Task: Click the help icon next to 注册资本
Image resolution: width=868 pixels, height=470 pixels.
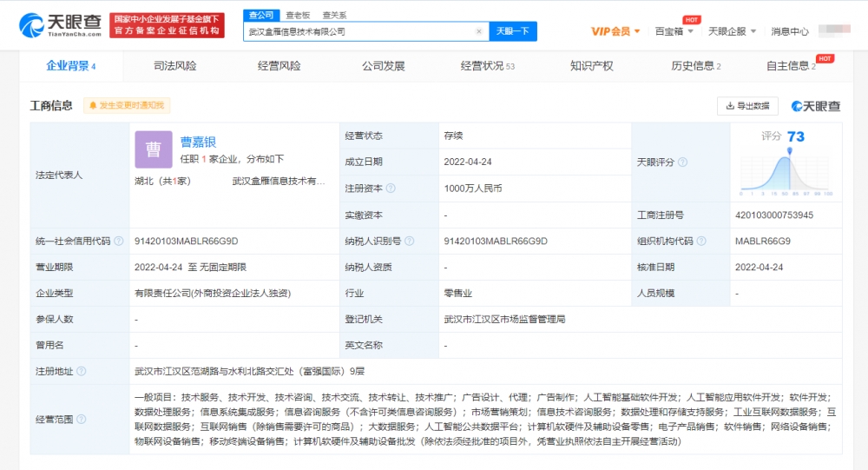Action: click(x=391, y=189)
